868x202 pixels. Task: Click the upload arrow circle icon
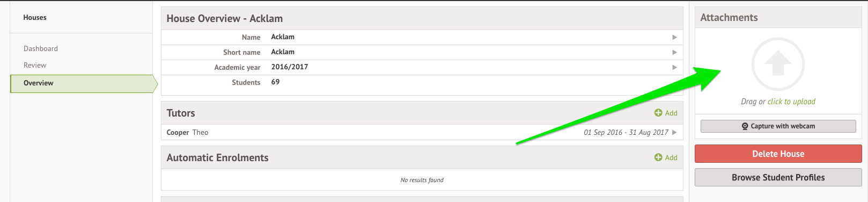[x=778, y=64]
